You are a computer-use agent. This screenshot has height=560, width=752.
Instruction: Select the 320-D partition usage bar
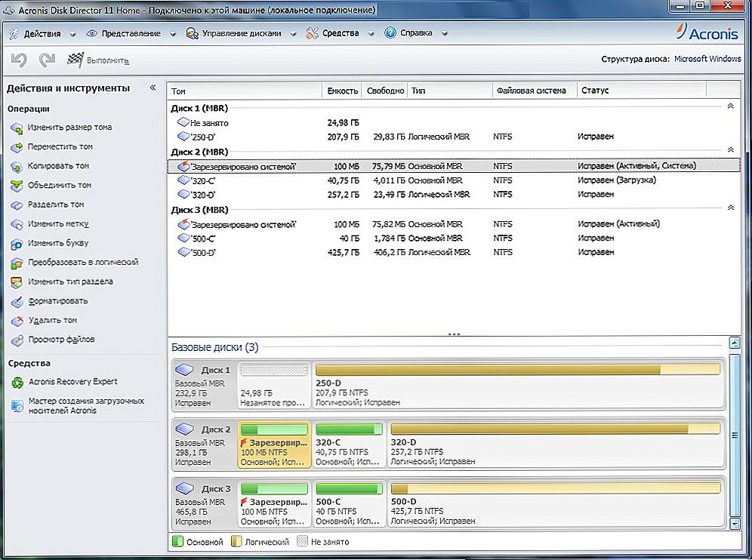(556, 429)
